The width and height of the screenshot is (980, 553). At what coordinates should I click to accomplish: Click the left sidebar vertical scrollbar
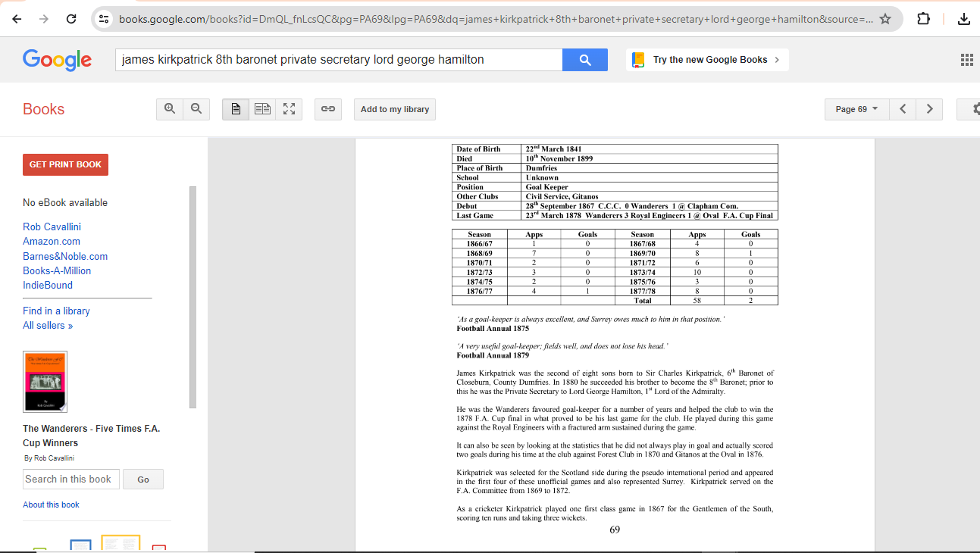point(193,297)
